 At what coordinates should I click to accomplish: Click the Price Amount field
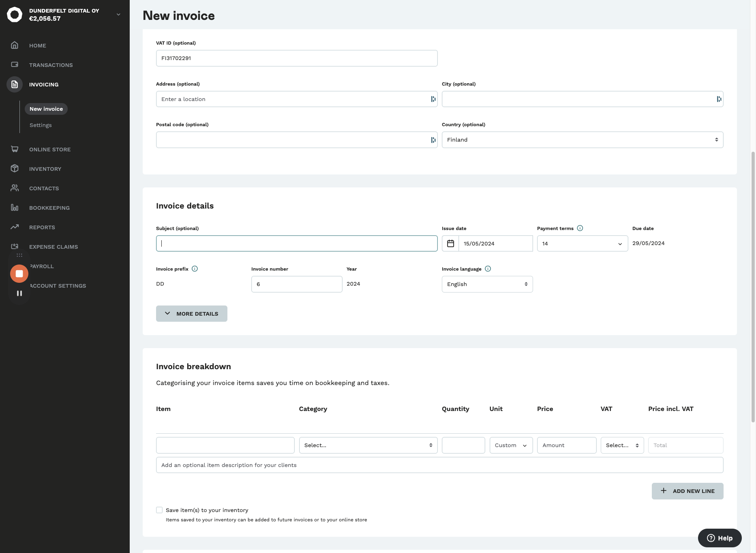tap(567, 445)
